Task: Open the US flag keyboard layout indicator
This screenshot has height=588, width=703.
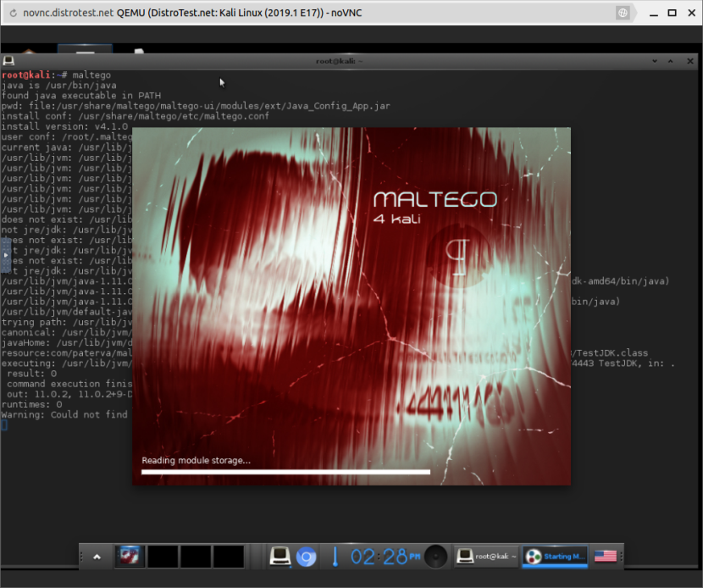Action: click(x=605, y=557)
